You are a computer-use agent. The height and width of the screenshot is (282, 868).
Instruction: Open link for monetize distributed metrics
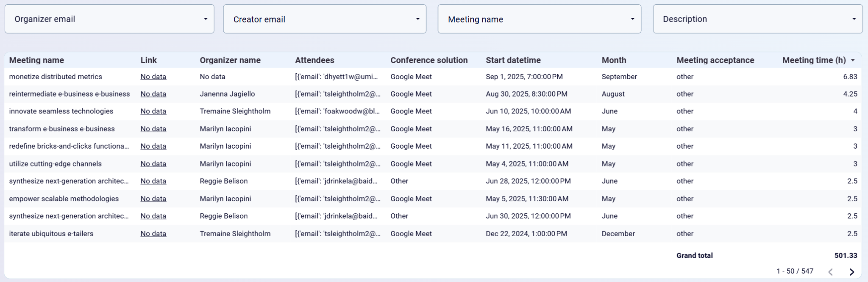(x=153, y=77)
